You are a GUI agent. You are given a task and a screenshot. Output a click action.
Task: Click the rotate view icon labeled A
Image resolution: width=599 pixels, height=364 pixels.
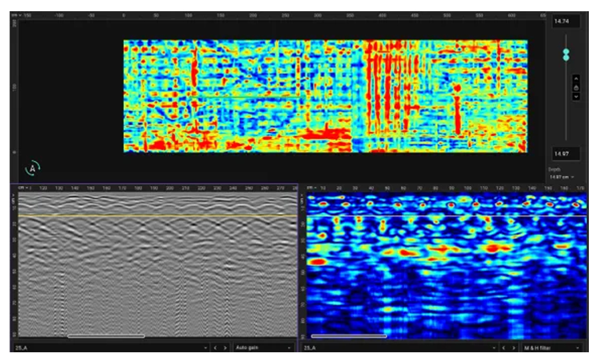click(32, 168)
